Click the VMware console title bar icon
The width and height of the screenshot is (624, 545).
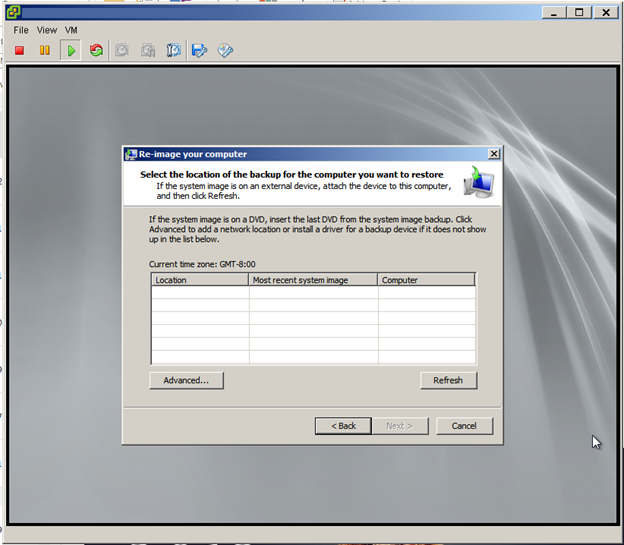(x=14, y=12)
